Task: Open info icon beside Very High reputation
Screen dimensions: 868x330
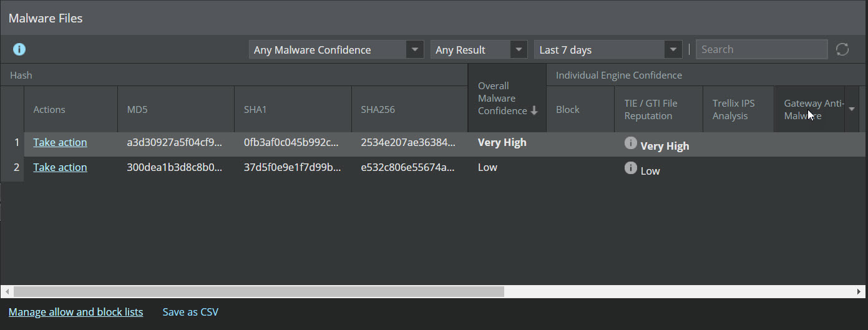Action: 630,143
